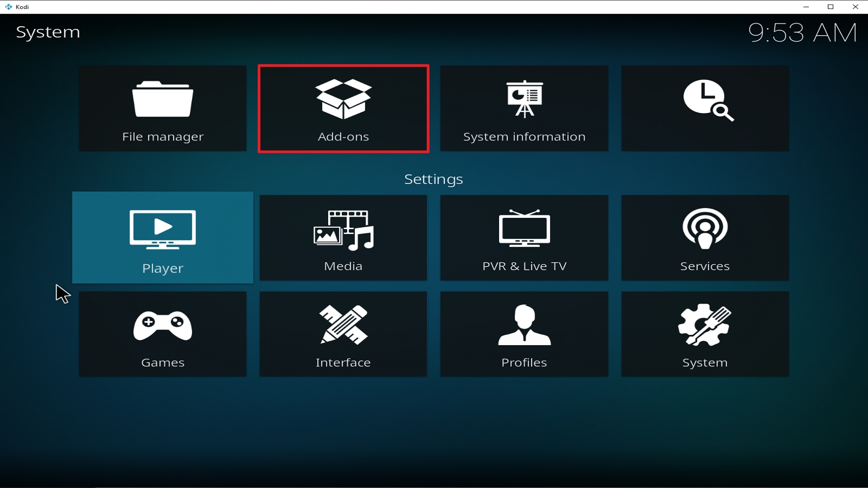Click the 'System' page heading
The height and width of the screenshot is (488, 868).
(x=48, y=32)
